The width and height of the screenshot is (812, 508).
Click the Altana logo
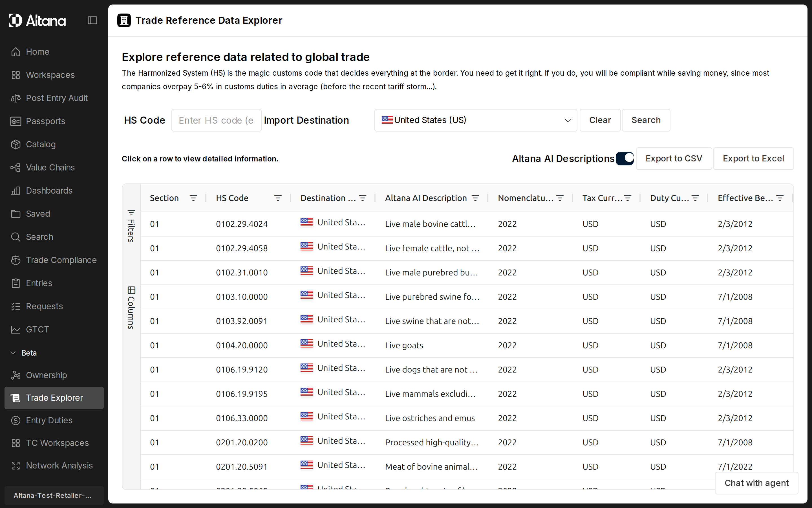pyautogui.click(x=37, y=21)
